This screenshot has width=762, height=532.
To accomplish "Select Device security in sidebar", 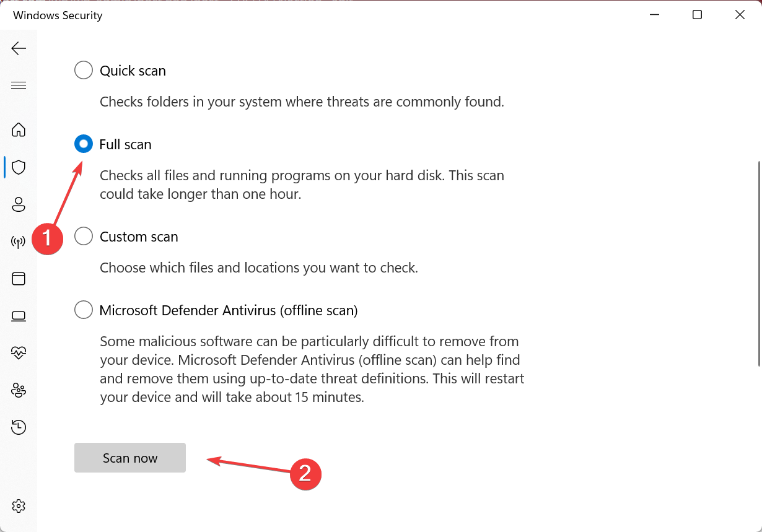I will pyautogui.click(x=19, y=316).
